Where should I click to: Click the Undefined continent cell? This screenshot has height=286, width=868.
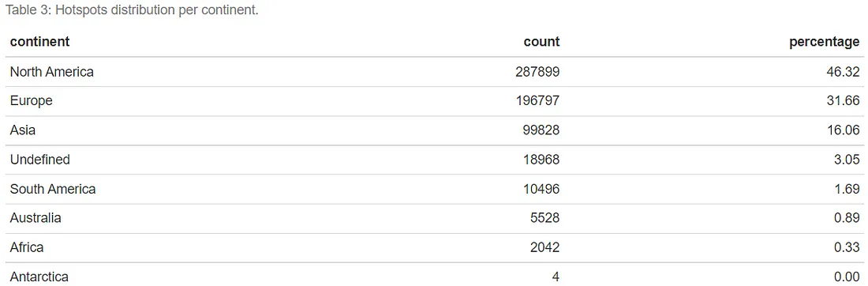40,160
